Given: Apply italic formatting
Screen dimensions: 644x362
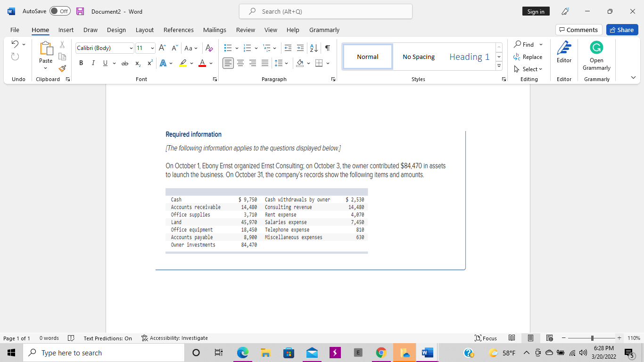Looking at the screenshot, I should (x=93, y=63).
